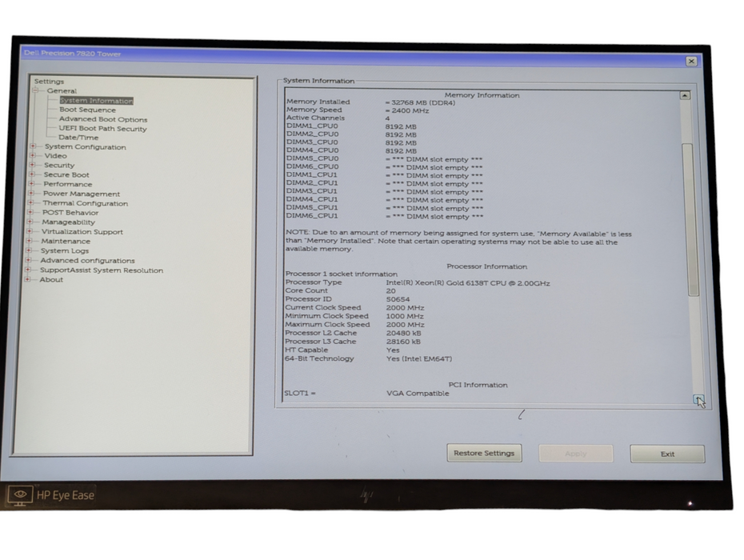Expand the Virtualization Support node

(30, 231)
